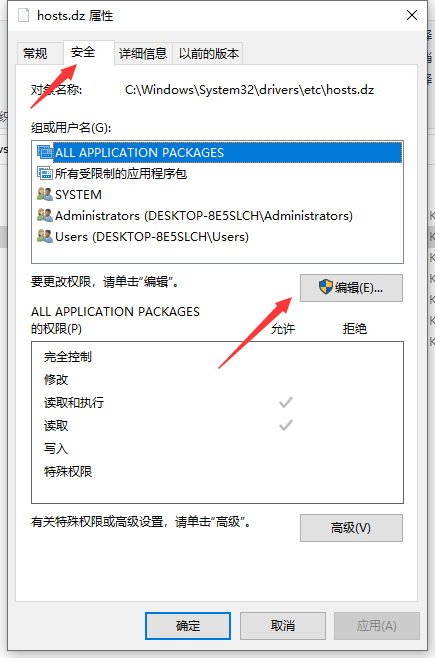435x658 pixels.
Task: Click the 编辑(E)... button
Action: [x=351, y=288]
